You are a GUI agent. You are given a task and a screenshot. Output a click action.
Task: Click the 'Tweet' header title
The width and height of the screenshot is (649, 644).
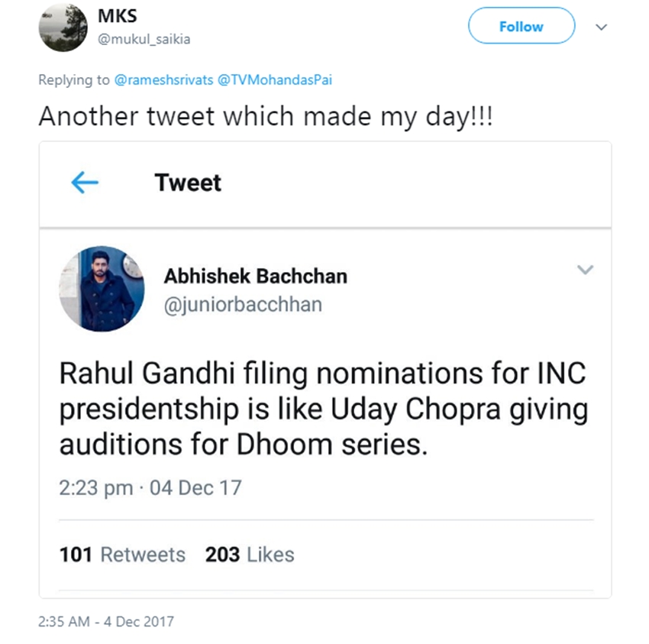(188, 183)
